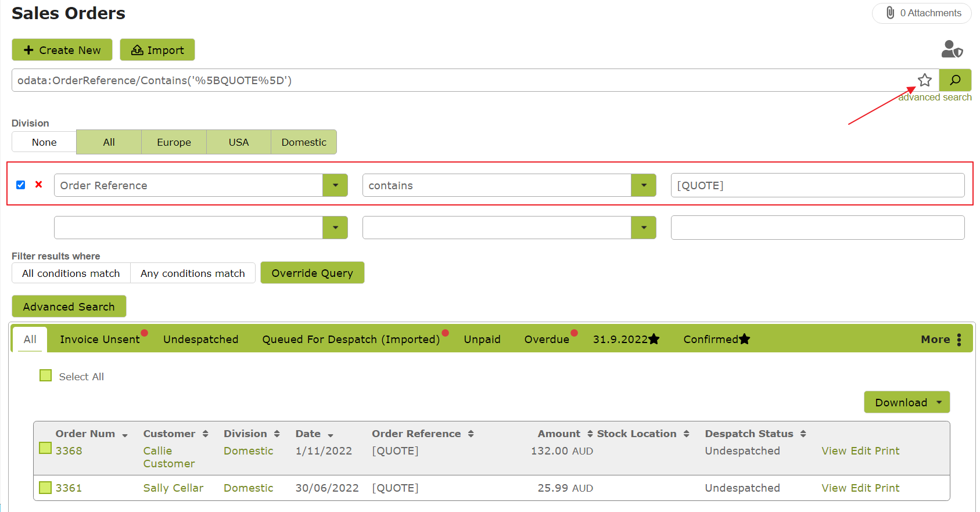980x512 pixels.
Task: Open the Confirmed starred tab
Action: (716, 340)
